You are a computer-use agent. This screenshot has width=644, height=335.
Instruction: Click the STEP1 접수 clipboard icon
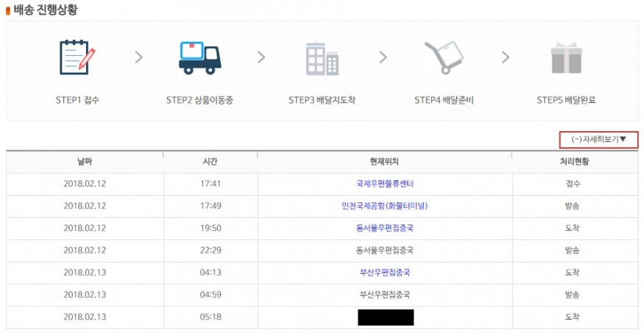click(77, 58)
